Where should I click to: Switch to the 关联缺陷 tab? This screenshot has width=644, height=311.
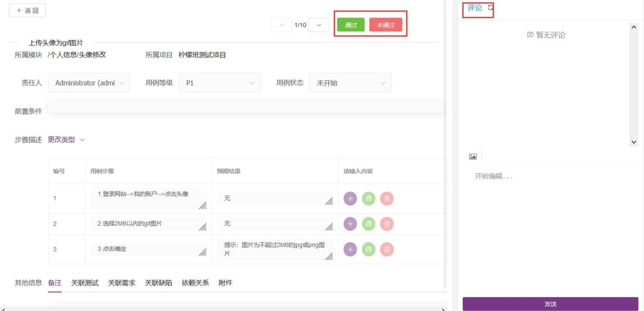pyautogui.click(x=159, y=283)
